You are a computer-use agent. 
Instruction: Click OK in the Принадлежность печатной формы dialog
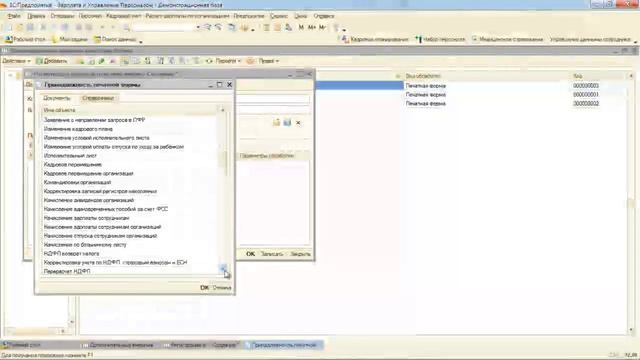tap(204, 287)
